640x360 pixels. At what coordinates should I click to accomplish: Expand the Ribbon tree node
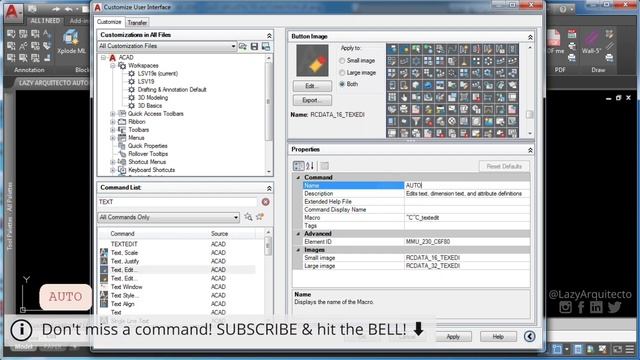click(x=113, y=122)
